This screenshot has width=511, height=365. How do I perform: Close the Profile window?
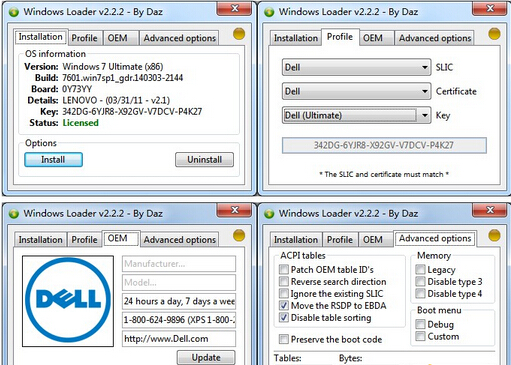click(490, 9)
